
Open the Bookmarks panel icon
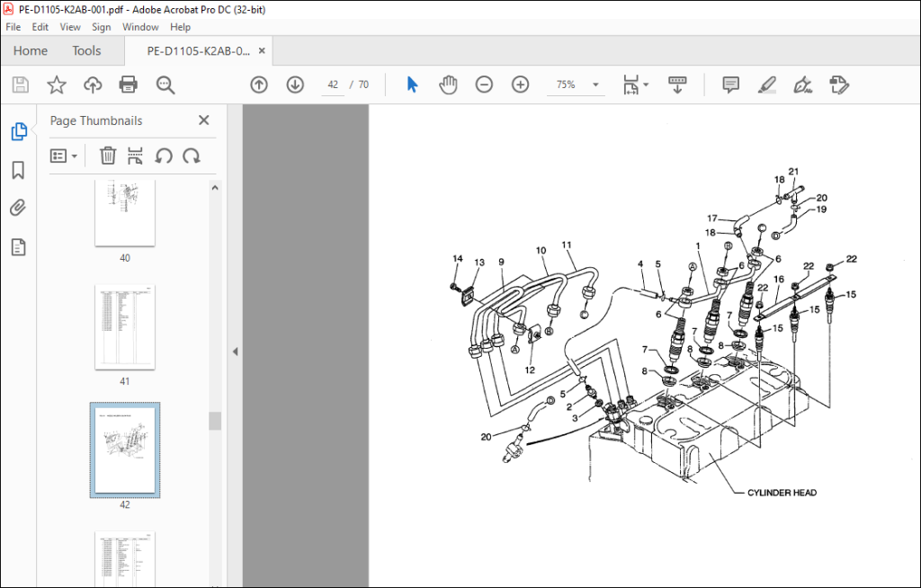[x=18, y=170]
